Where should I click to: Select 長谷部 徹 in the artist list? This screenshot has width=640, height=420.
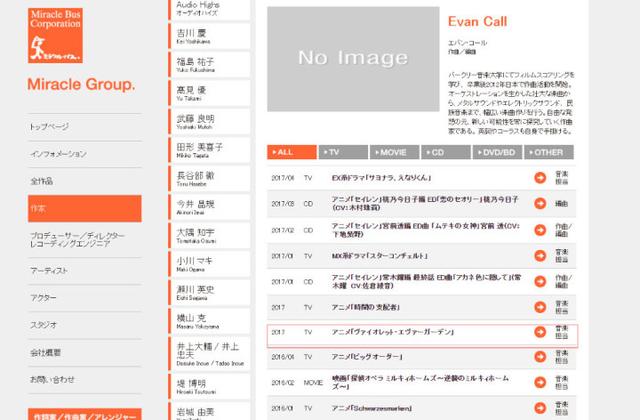click(209, 178)
